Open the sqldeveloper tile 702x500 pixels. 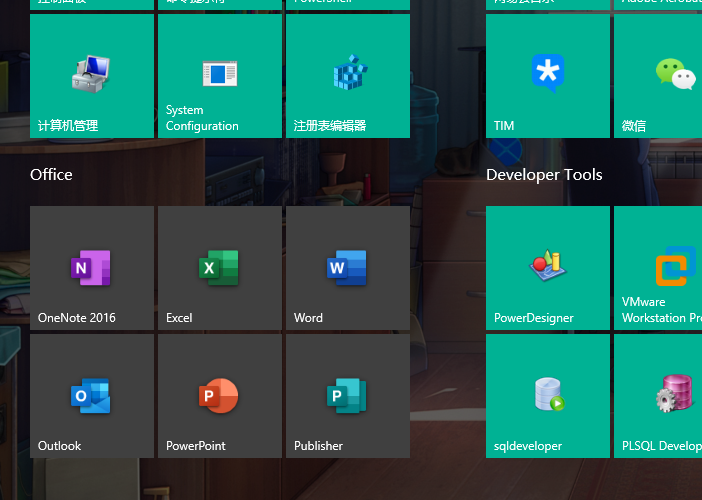click(548, 396)
